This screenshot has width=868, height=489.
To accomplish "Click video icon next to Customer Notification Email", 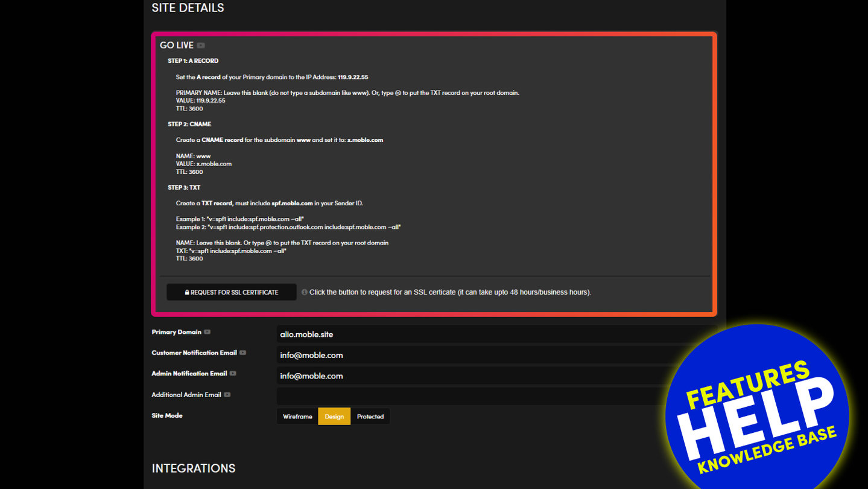I will [242, 353].
